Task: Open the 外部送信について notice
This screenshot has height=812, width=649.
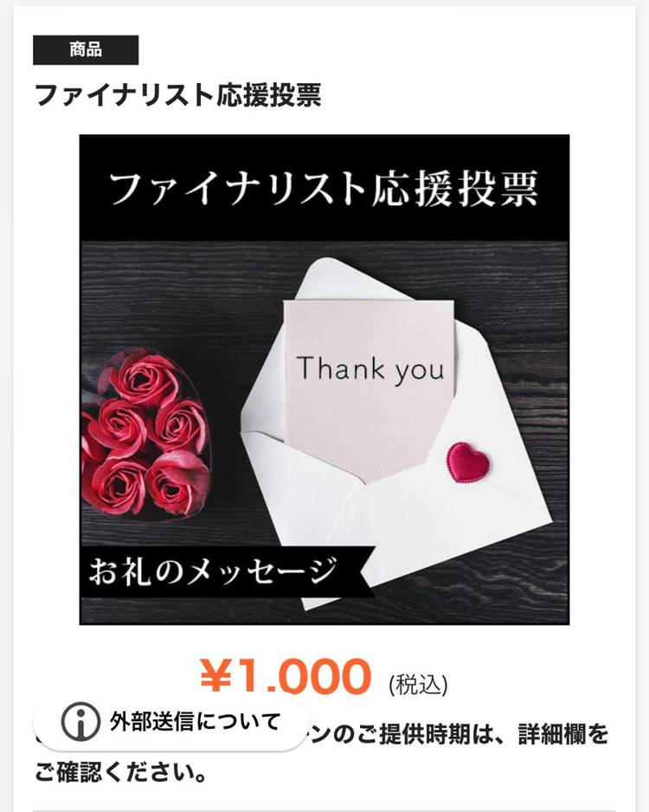Action: pyautogui.click(x=170, y=723)
